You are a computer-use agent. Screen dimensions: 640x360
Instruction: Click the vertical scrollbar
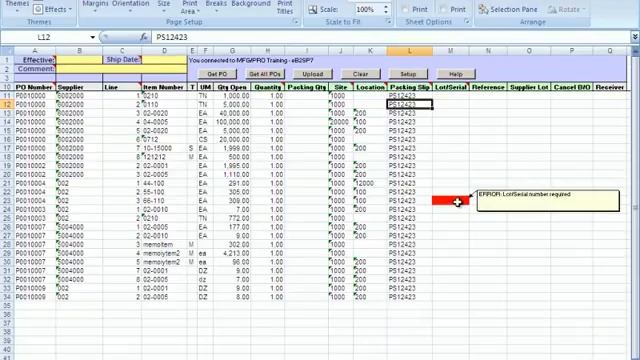(x=636, y=208)
